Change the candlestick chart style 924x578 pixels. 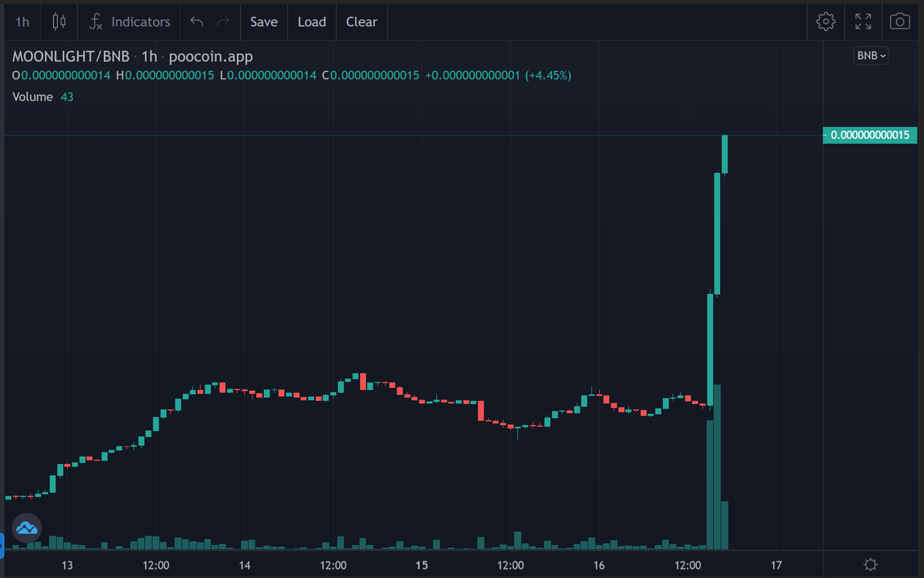pos(59,22)
